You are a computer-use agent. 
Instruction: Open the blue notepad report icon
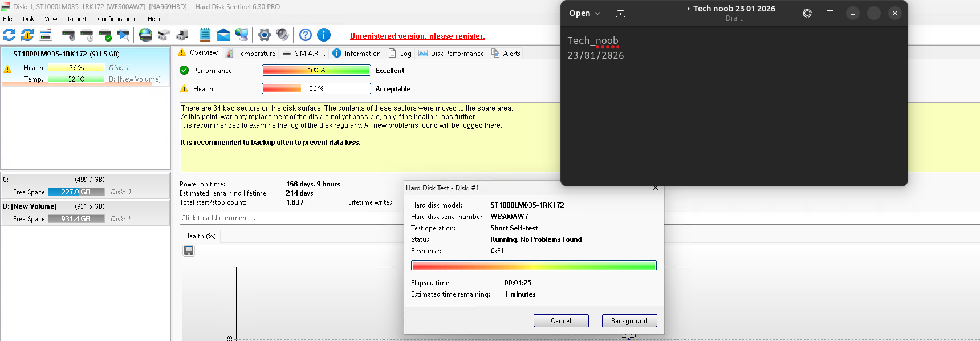[205, 35]
